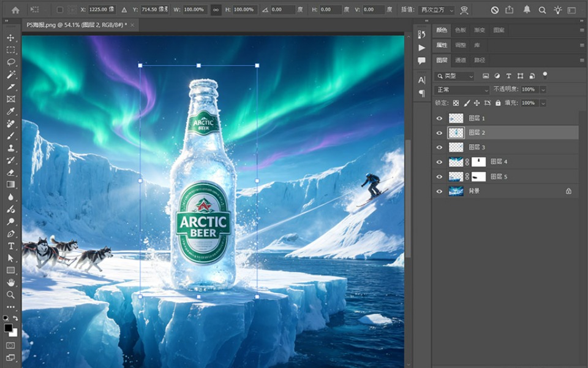Open the 插值 interpolation dropdown
The width and height of the screenshot is (588, 368).
coord(437,10)
